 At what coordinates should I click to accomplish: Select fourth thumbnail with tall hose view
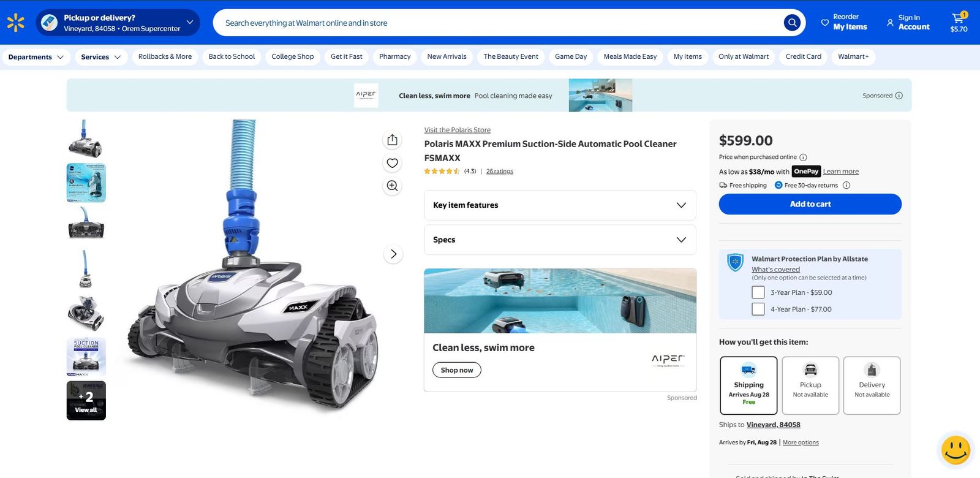point(86,270)
